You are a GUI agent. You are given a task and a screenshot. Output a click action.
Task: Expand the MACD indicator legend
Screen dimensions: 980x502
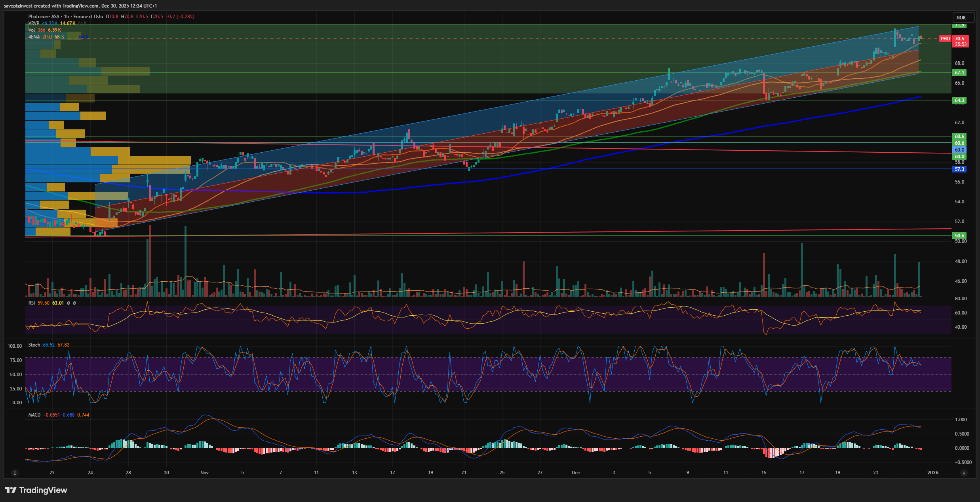pyautogui.click(x=34, y=415)
